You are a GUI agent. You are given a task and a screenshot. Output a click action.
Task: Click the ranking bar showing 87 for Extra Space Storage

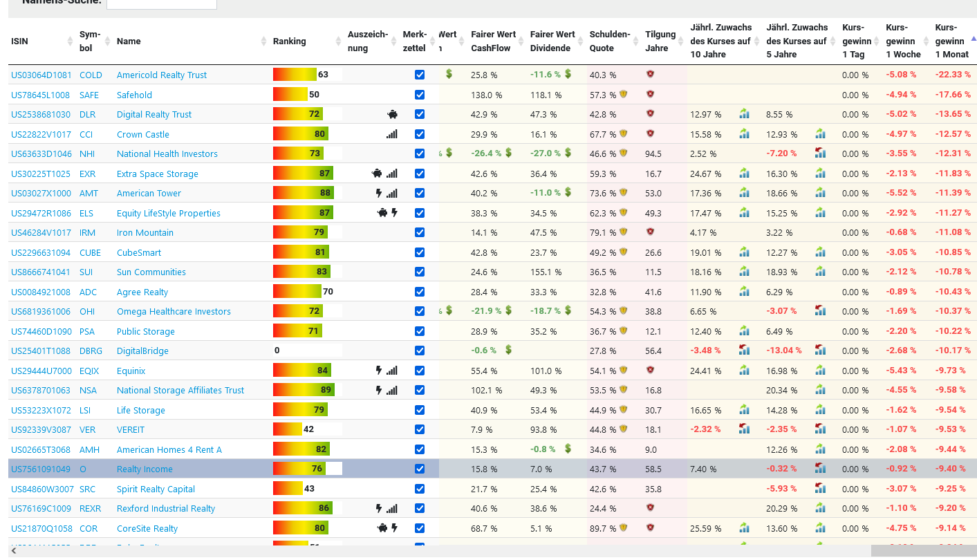(x=303, y=174)
